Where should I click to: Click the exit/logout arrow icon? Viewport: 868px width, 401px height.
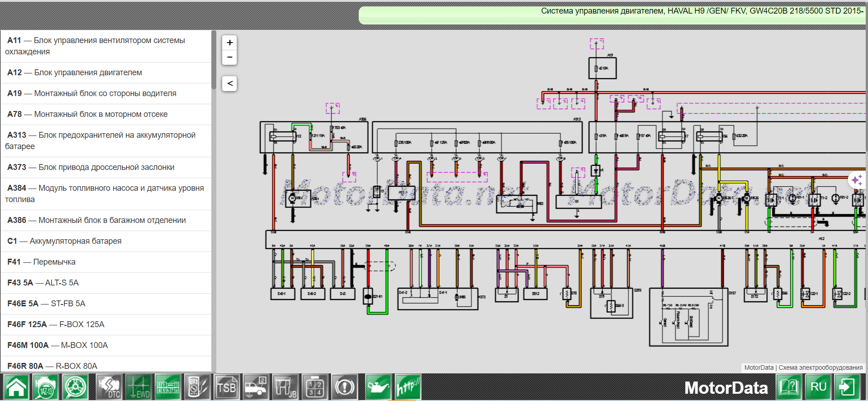point(847,387)
